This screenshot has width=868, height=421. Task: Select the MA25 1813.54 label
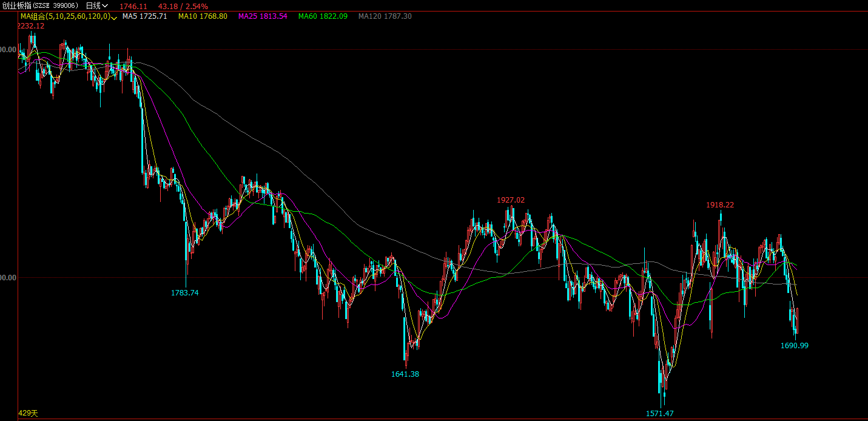tap(263, 16)
